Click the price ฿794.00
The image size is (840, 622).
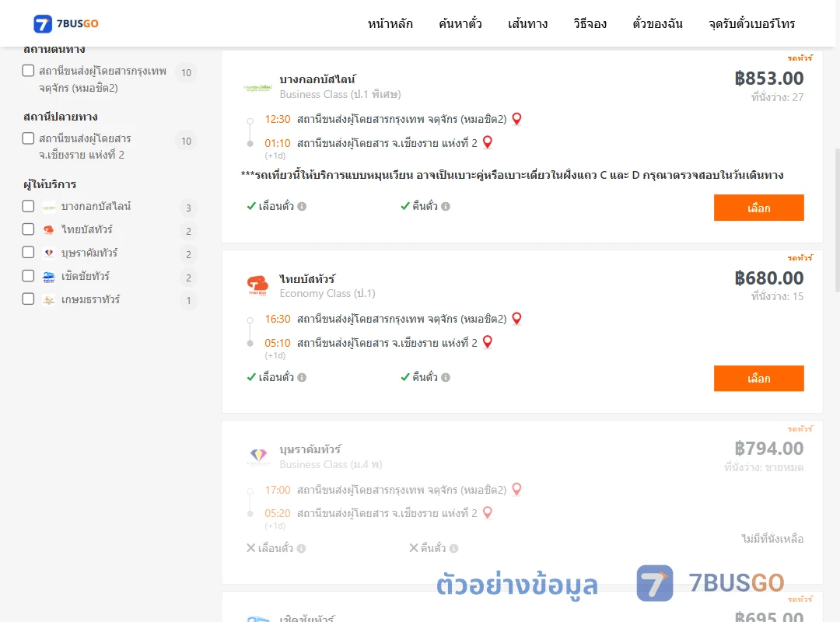point(769,449)
